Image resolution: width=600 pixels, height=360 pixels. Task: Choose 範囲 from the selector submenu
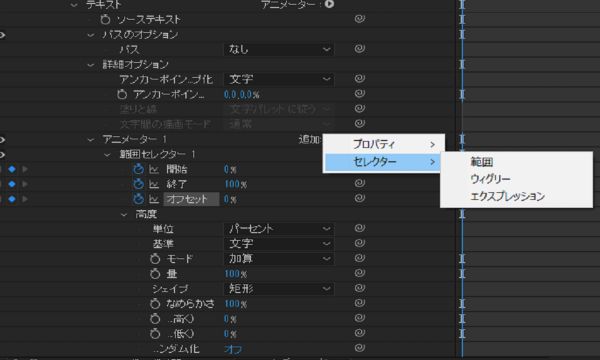pyautogui.click(x=517, y=162)
